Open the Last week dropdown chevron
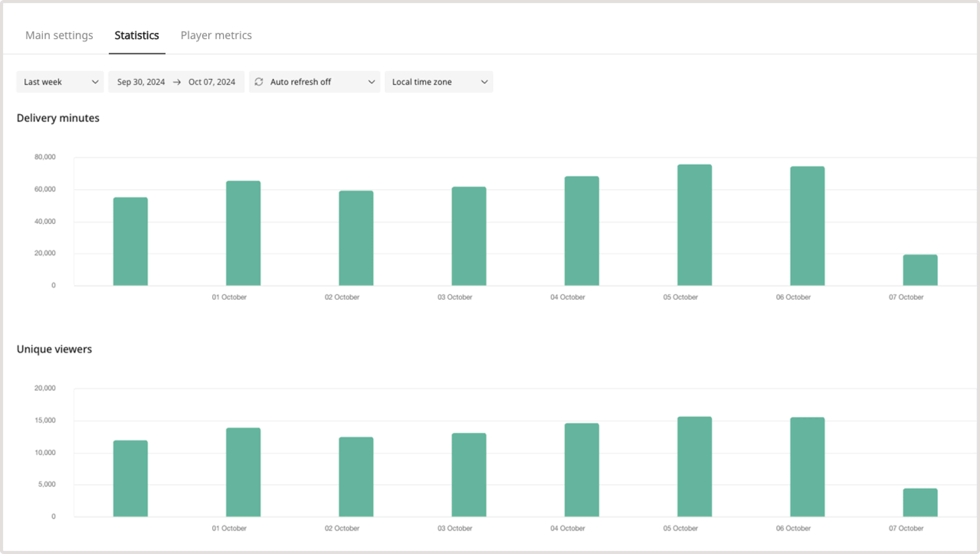The image size is (980, 554). 95,81
